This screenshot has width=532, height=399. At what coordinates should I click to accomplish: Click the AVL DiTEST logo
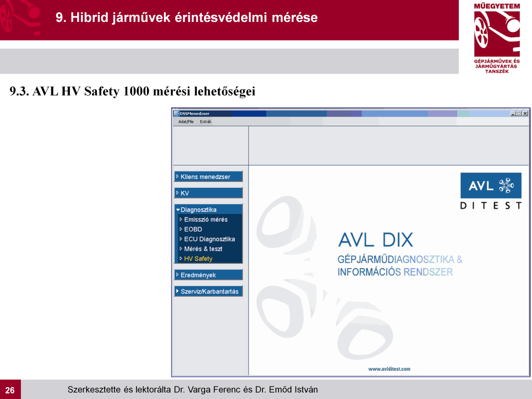pyautogui.click(x=491, y=191)
